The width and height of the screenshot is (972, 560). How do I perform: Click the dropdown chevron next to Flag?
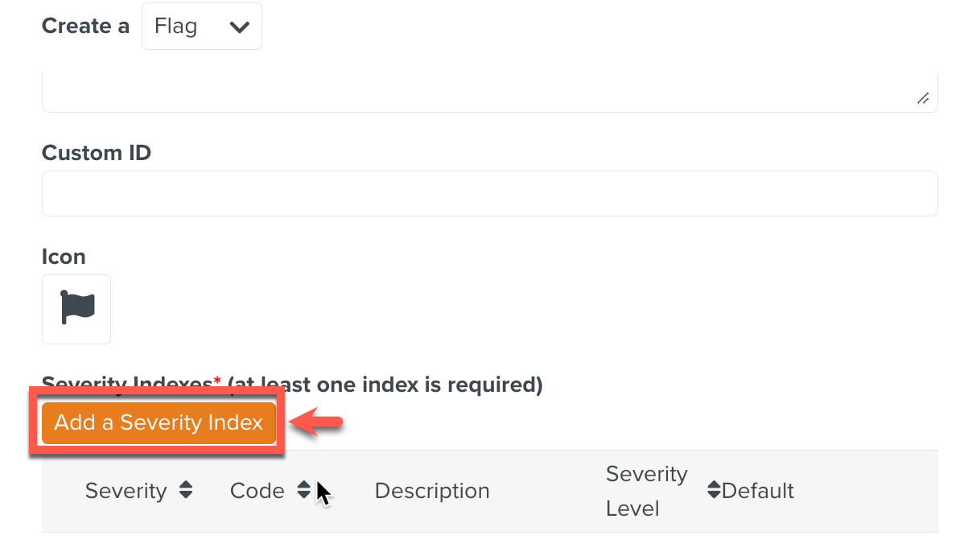tap(239, 26)
